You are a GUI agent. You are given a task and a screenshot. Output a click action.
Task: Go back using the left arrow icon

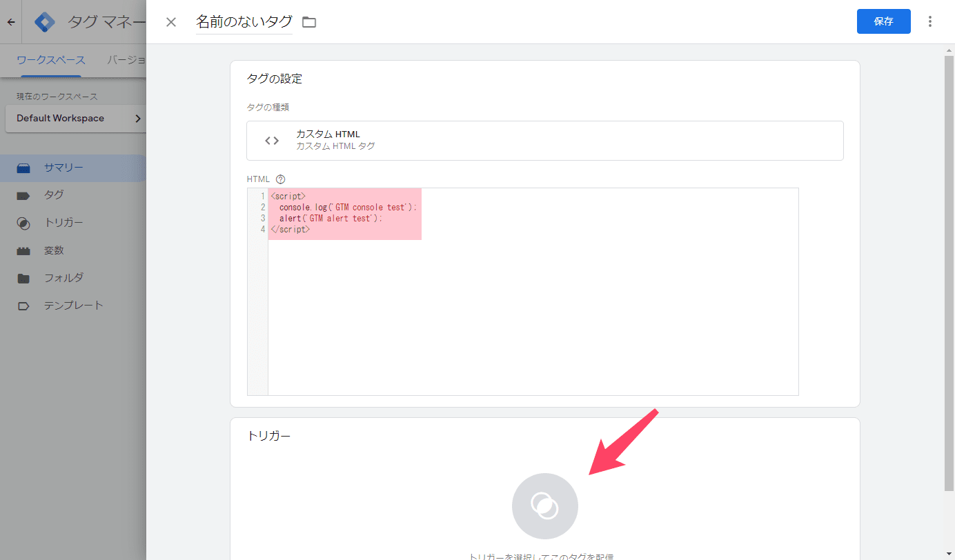coord(11,22)
